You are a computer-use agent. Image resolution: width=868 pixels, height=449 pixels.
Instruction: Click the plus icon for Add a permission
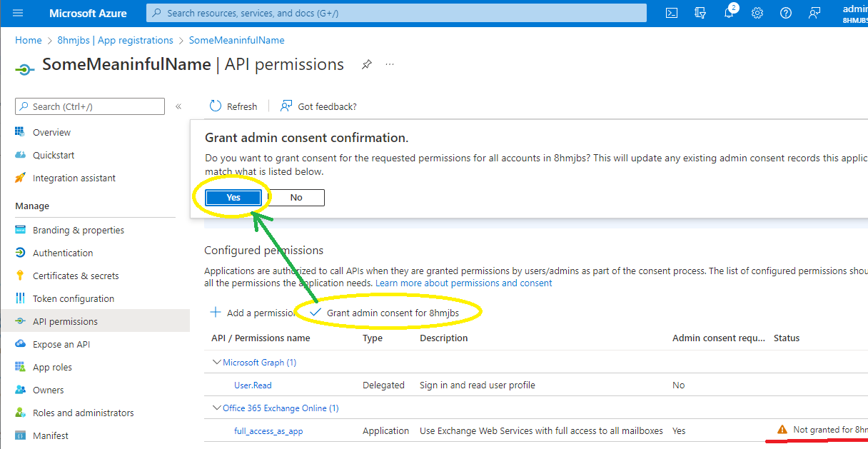[215, 313]
